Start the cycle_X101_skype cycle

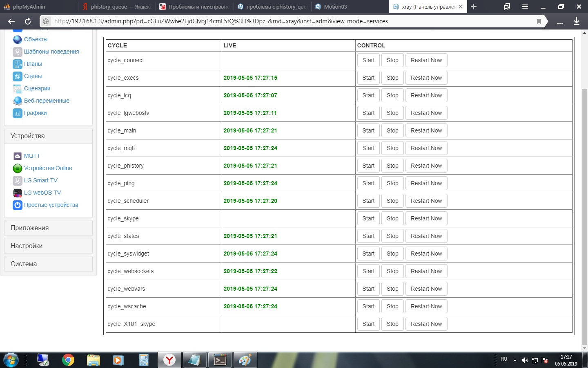[368, 324]
